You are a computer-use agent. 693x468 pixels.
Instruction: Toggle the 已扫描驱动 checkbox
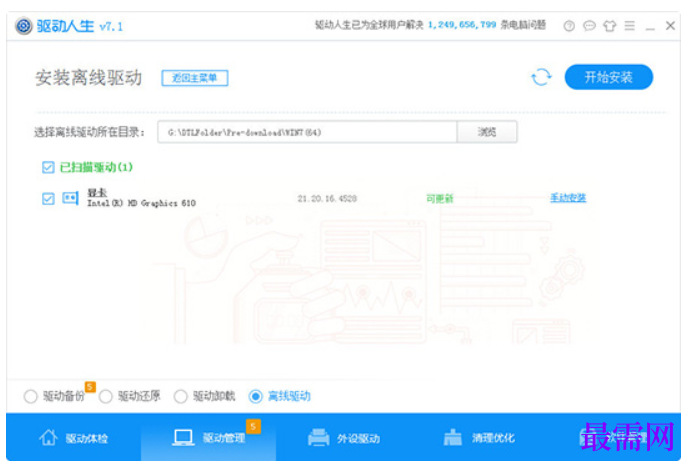click(48, 167)
